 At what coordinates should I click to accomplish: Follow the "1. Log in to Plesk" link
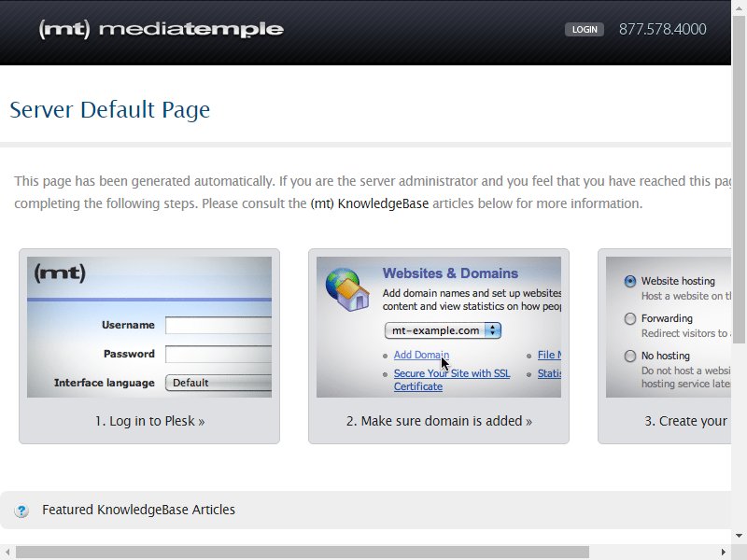tap(149, 421)
